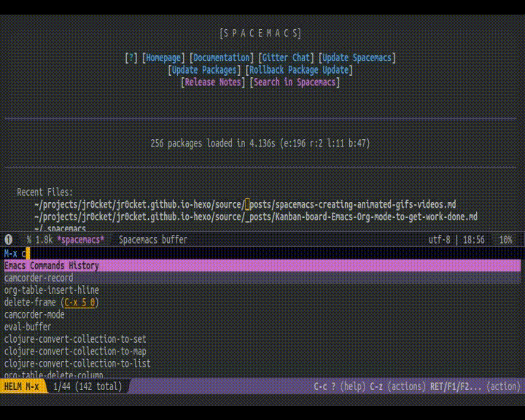Screen dimensions: 525x420
Task: Select org-table-insert-hline command
Action: pos(52,290)
